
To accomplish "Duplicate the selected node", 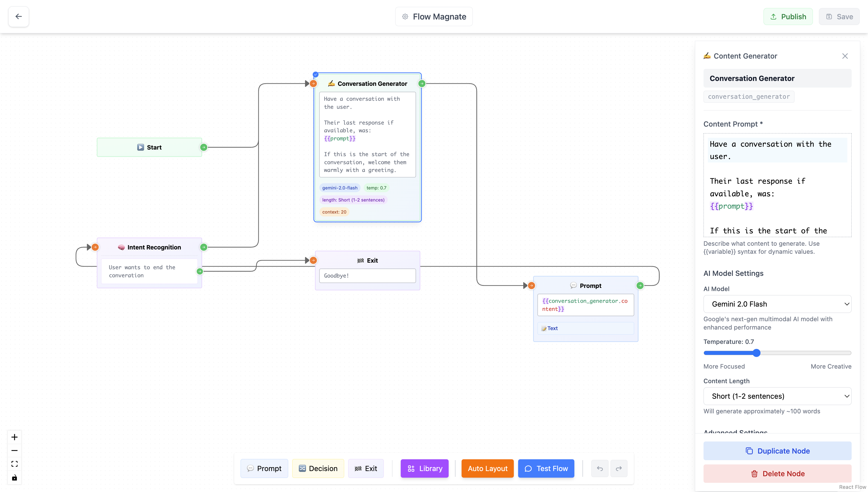I will coord(777,451).
